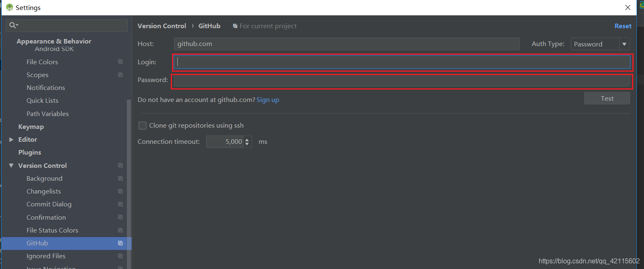The height and width of the screenshot is (269, 644).
Task: Select File Colors in the settings tree
Action: 42,62
